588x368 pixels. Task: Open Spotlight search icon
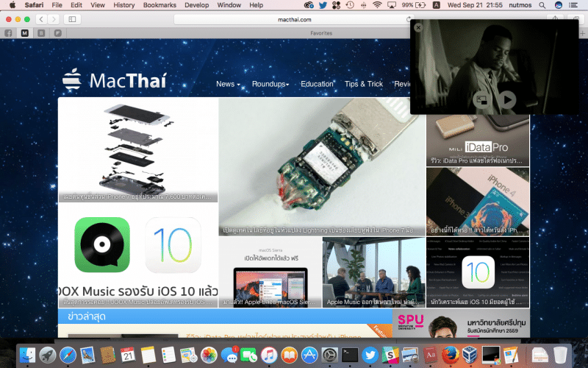pos(542,5)
